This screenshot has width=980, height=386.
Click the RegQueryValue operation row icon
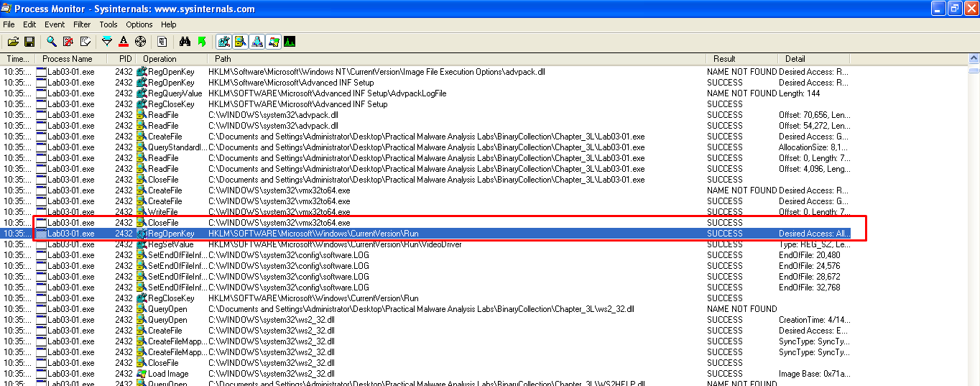click(142, 93)
